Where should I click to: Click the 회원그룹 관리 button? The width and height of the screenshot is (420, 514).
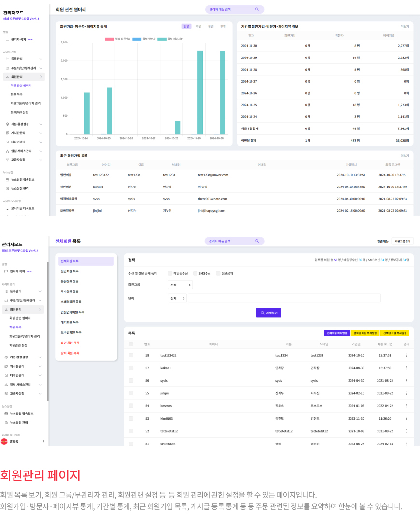tap(403, 241)
